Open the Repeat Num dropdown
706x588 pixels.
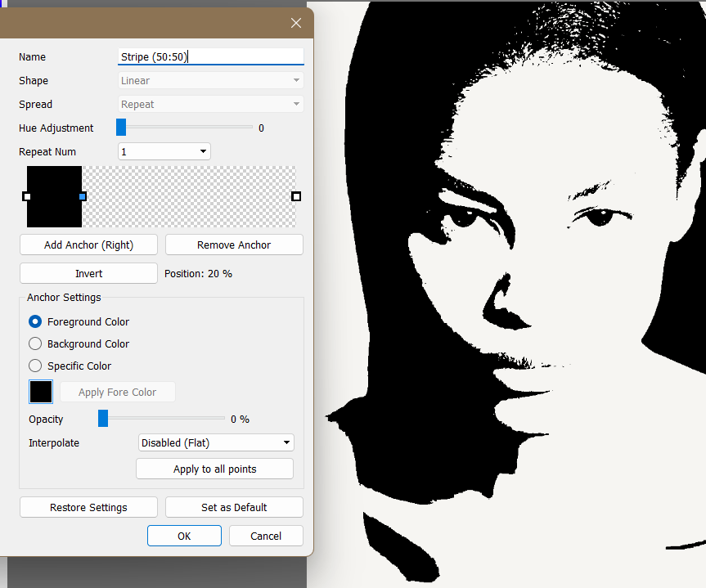164,152
